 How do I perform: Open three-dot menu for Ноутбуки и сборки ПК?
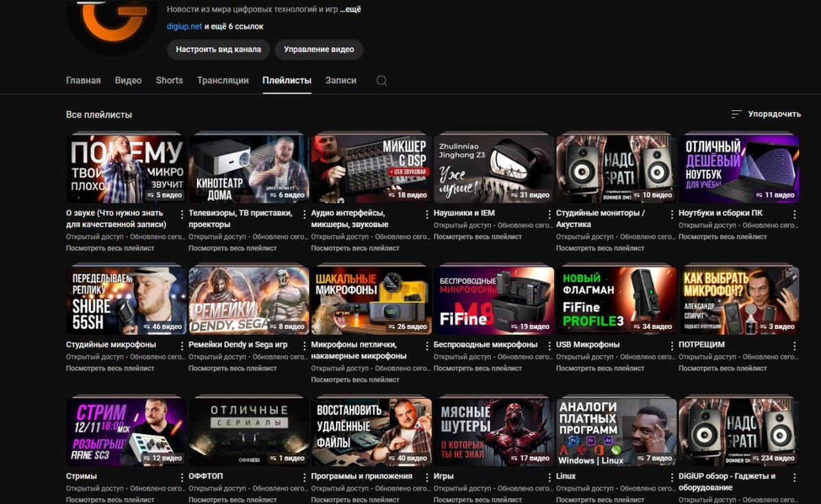coord(794,214)
